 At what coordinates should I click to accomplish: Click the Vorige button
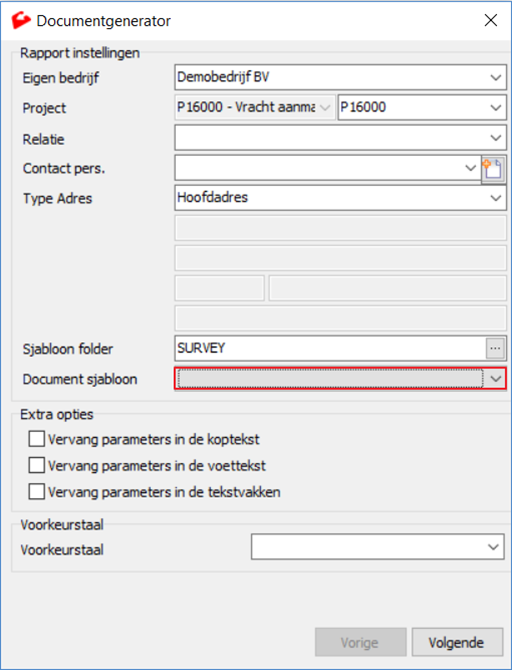coord(360,642)
